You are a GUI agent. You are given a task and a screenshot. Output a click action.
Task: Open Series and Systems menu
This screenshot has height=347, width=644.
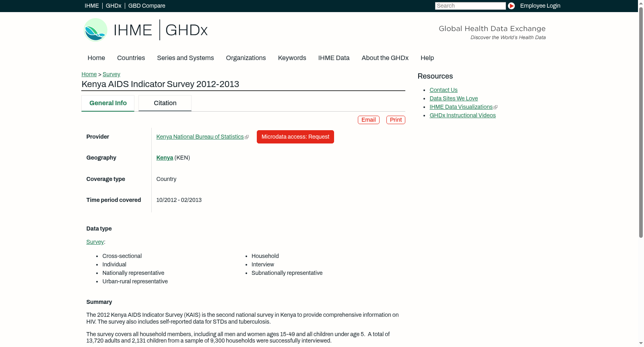[186, 58]
